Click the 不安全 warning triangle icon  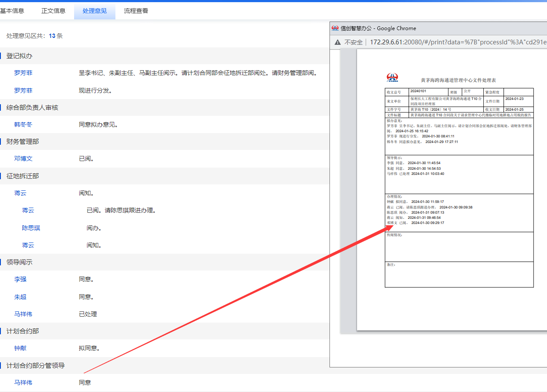click(338, 42)
